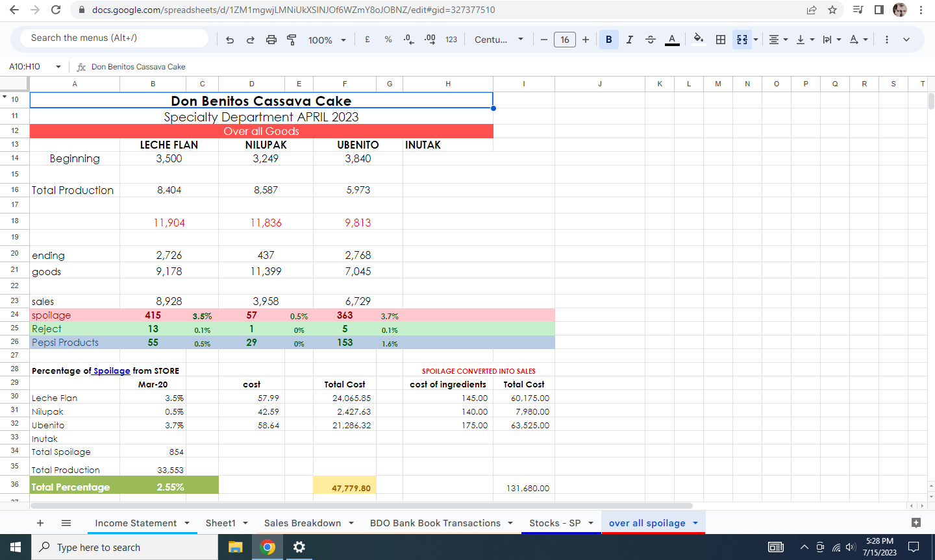Expand the merge type dropdown arrow
This screenshot has height=560, width=935.
[756, 40]
